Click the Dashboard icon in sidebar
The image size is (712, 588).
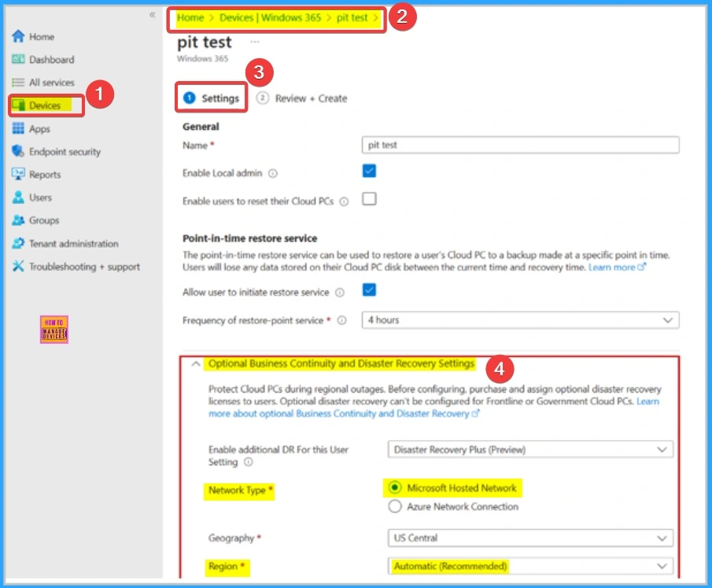(x=18, y=59)
